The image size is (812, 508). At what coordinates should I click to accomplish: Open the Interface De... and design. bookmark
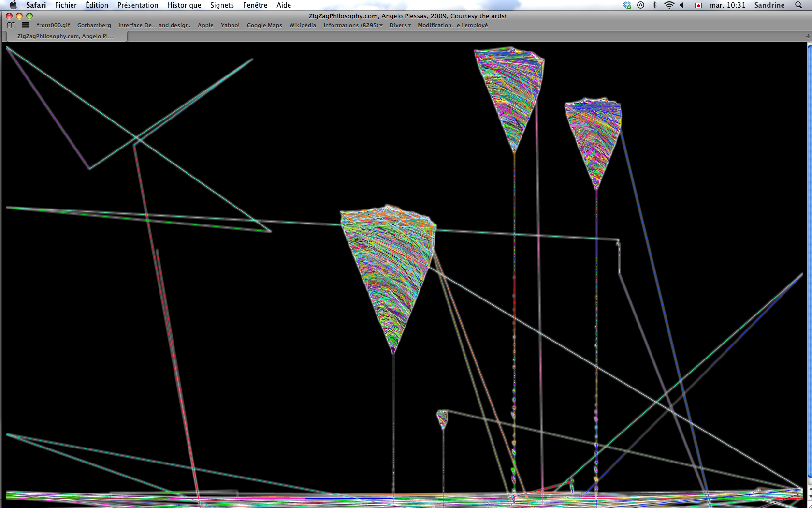point(154,25)
